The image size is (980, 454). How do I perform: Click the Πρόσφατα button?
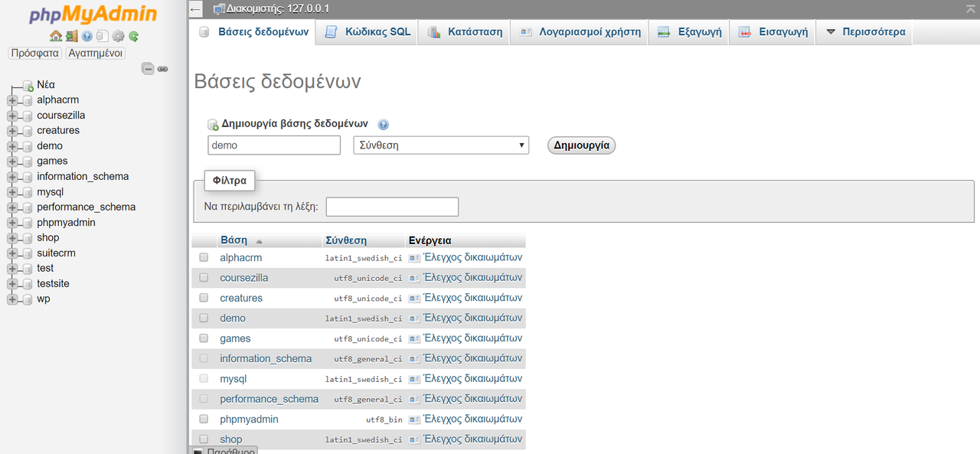[x=35, y=54]
